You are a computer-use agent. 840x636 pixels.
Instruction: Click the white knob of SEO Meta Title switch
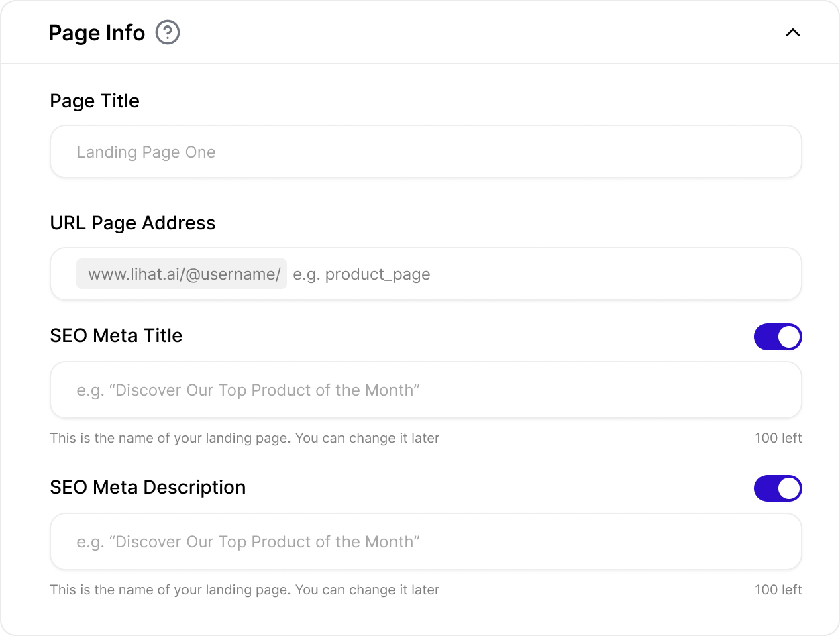789,337
